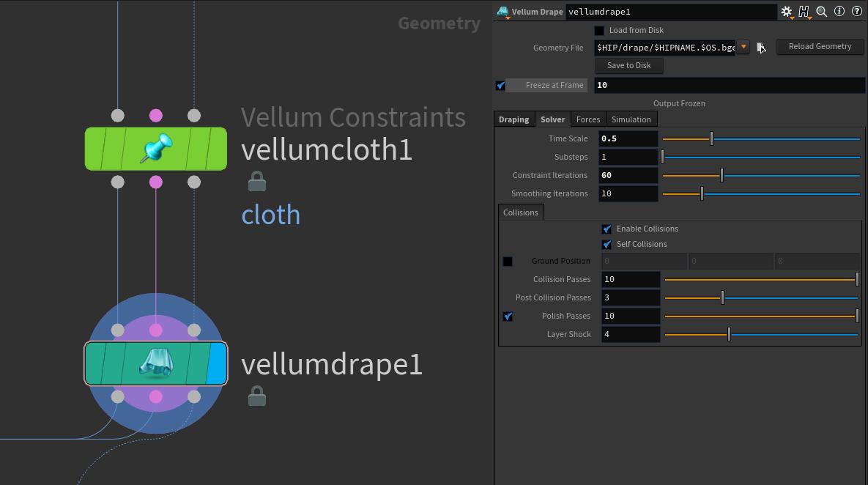The height and width of the screenshot is (485, 868).
Task: Click the Polish Passes slider track
Action: 761,316
